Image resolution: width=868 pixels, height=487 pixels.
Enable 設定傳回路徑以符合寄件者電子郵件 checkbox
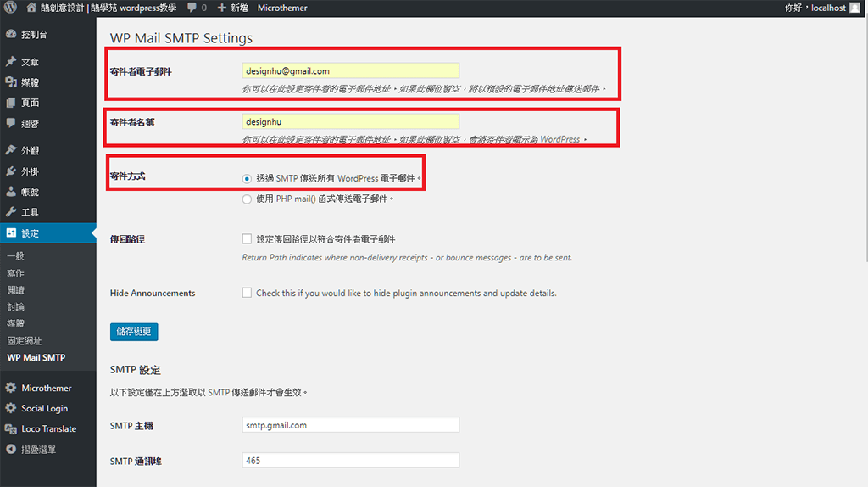click(247, 238)
